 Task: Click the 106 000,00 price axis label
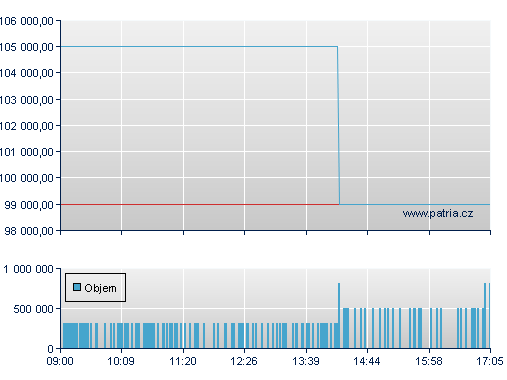coord(27,21)
